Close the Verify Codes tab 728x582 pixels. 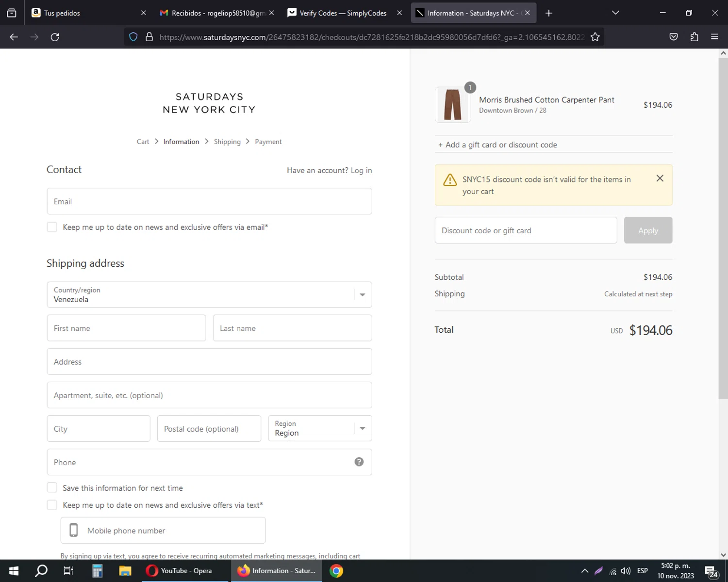tap(399, 13)
